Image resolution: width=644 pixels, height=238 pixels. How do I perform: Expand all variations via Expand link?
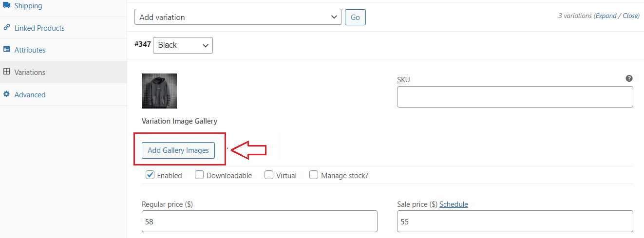[606, 16]
